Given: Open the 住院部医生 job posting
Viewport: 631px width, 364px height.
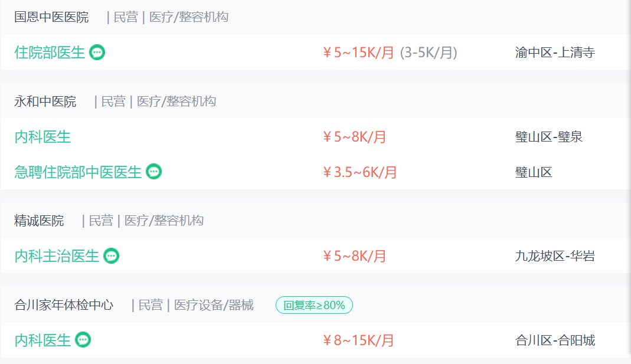Looking at the screenshot, I should pyautogui.click(x=50, y=53).
